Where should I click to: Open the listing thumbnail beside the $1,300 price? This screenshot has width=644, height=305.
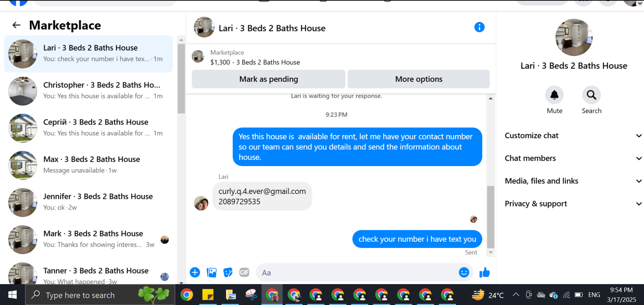pos(198,56)
